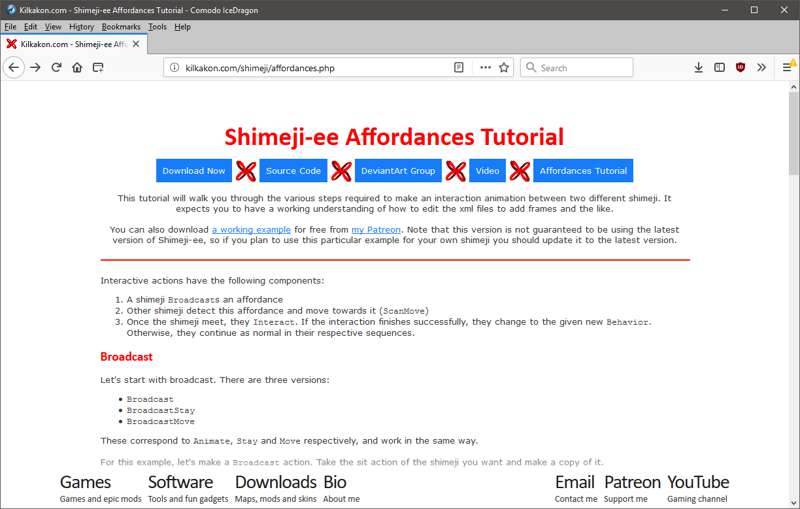800x509 pixels.
Task: Expand the overflow chevron for more tools
Action: (761, 67)
